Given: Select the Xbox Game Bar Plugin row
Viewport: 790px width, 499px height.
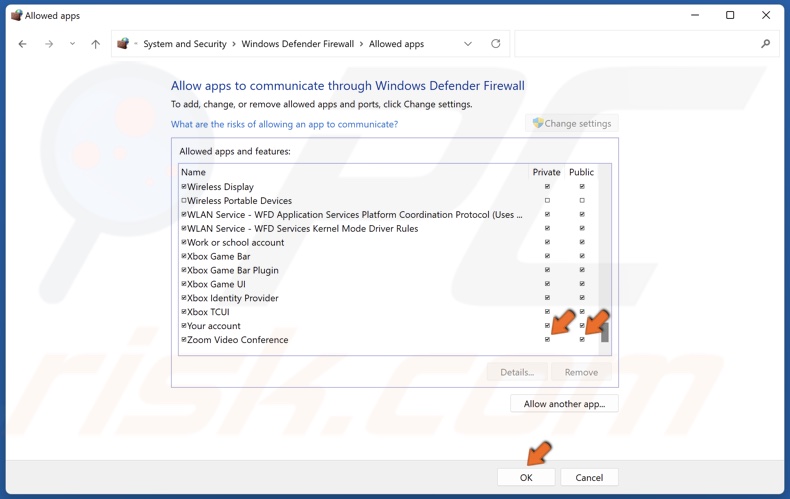Looking at the screenshot, I should tap(232, 270).
